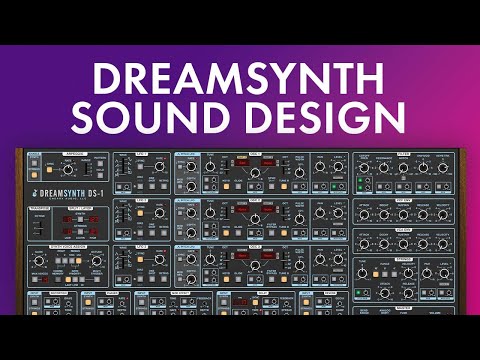
Task: Click the Synth split low-note red display
Action: pos(67,219)
